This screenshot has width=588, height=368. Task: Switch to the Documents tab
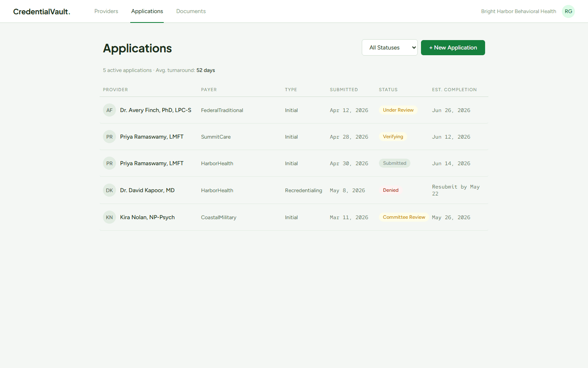click(191, 11)
